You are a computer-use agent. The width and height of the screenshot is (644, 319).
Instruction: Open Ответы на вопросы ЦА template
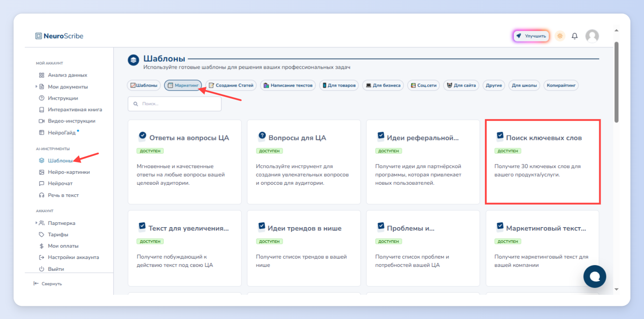pos(184,162)
